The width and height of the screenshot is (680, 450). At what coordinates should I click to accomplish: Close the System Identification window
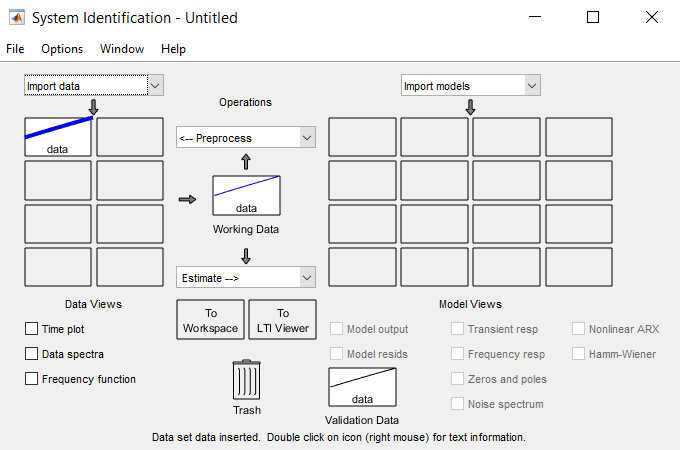651,17
